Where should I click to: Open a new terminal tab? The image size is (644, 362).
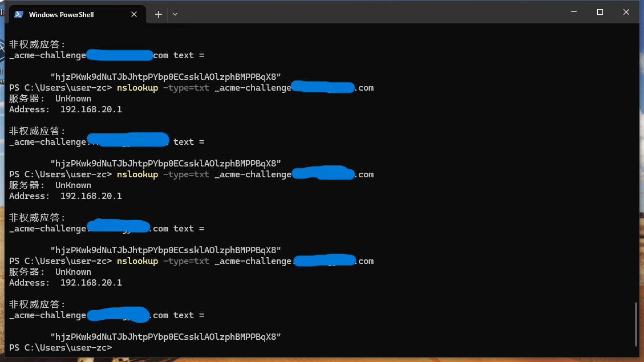159,14
